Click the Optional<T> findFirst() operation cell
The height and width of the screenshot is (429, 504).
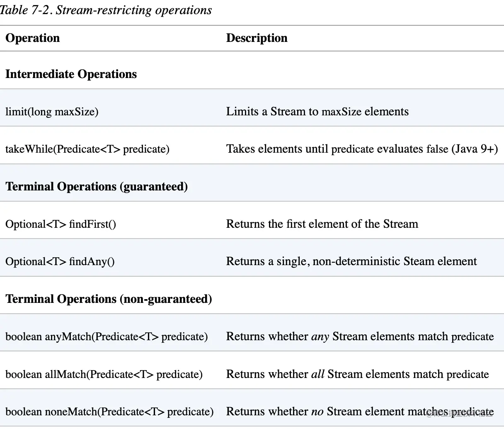(x=61, y=224)
